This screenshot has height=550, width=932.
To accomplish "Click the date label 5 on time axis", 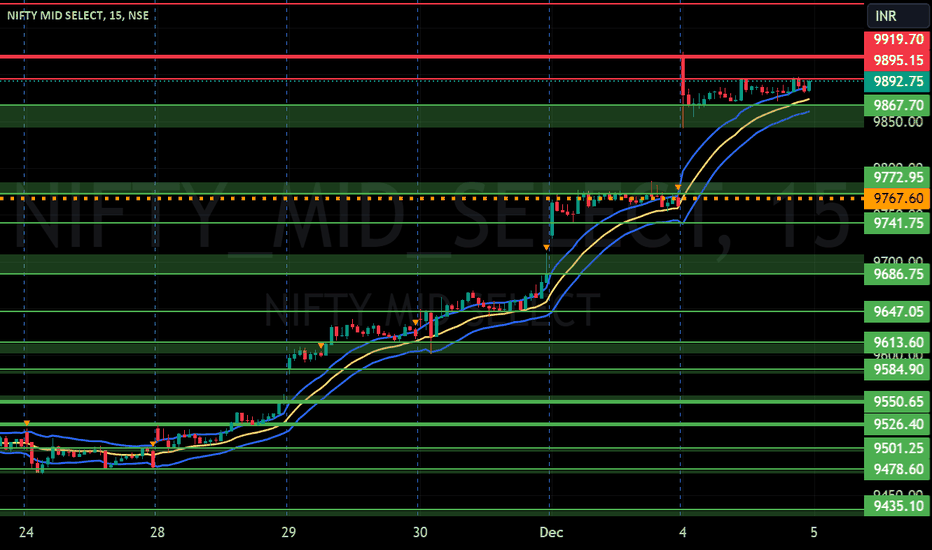I will point(814,532).
